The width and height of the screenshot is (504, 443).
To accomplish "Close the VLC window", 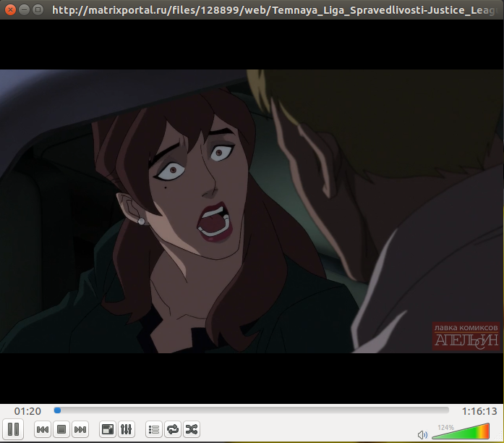I will point(10,10).
